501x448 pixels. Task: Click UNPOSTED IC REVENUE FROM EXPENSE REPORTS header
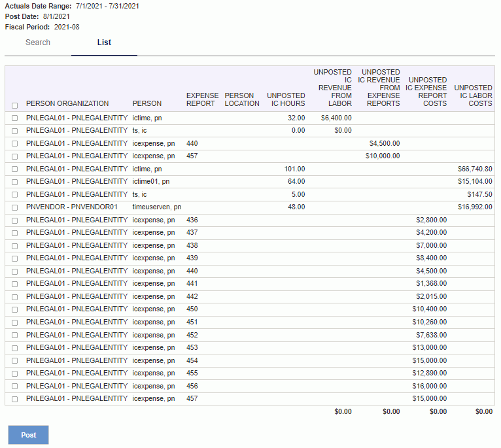[379, 88]
